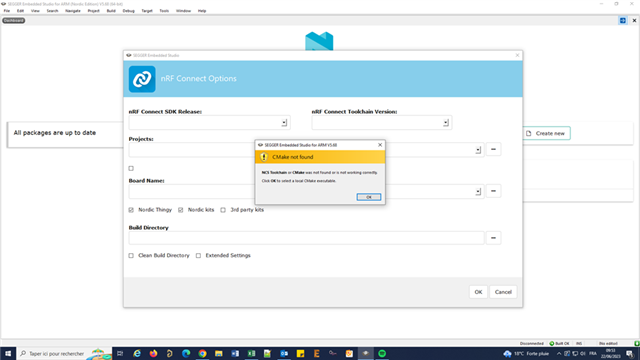Open the Project menu
The width and height of the screenshot is (640, 360).
93,11
